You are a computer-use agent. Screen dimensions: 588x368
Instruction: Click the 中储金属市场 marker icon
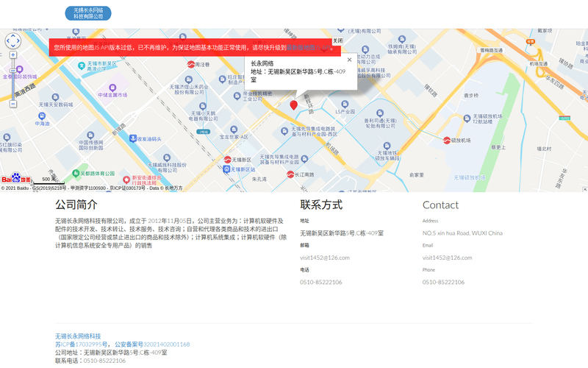pyautogui.click(x=112, y=88)
